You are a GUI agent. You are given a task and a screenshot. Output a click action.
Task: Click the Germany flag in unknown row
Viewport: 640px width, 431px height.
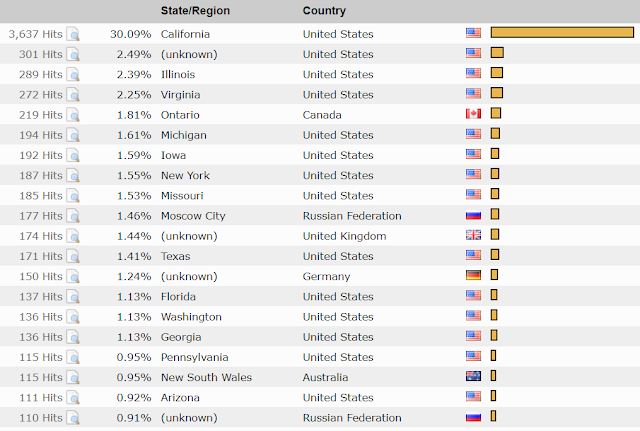pyautogui.click(x=473, y=276)
